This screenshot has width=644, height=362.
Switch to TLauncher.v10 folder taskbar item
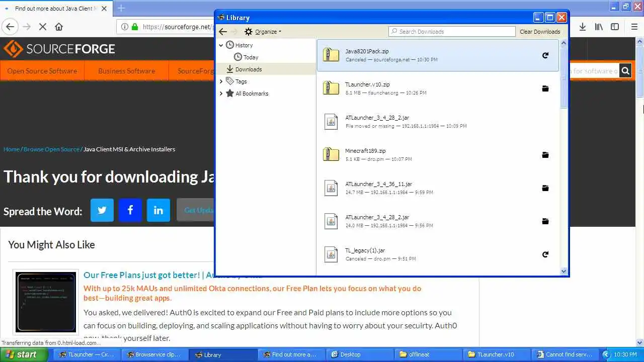[497, 354]
